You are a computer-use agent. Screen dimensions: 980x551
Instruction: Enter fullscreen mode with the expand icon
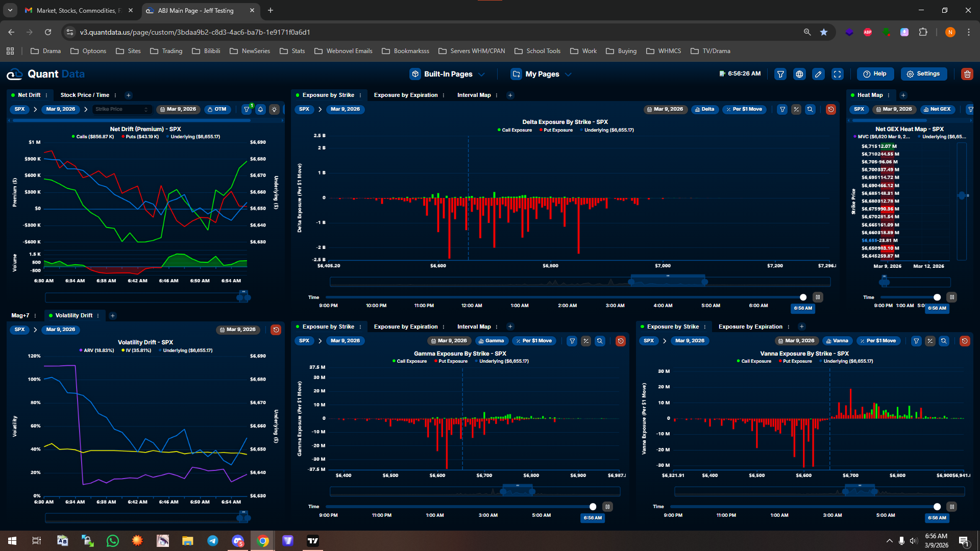coord(838,74)
